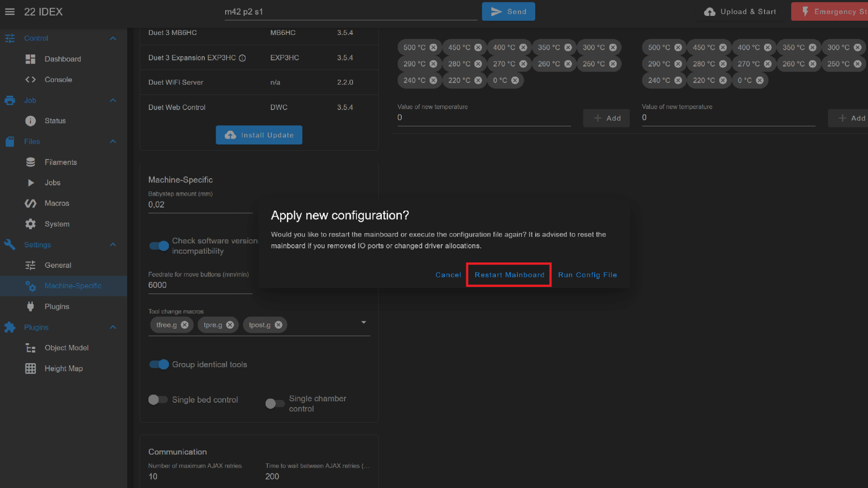The height and width of the screenshot is (488, 868).
Task: Click Upload & Start button
Action: (740, 12)
